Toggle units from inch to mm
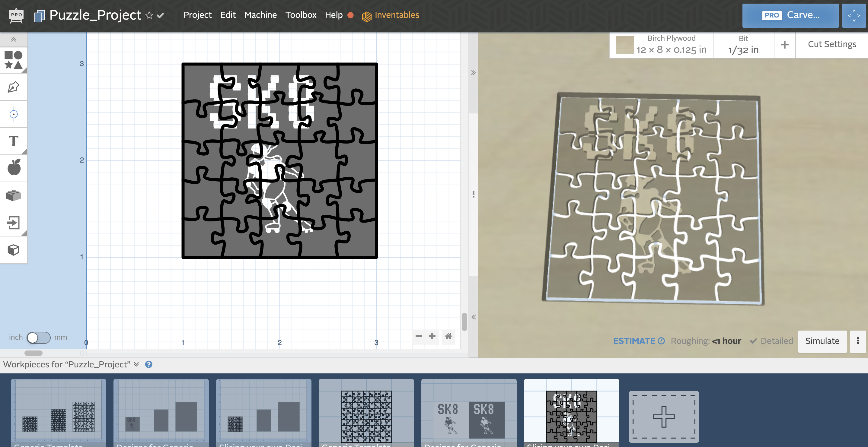The height and width of the screenshot is (447, 868). [x=38, y=338]
